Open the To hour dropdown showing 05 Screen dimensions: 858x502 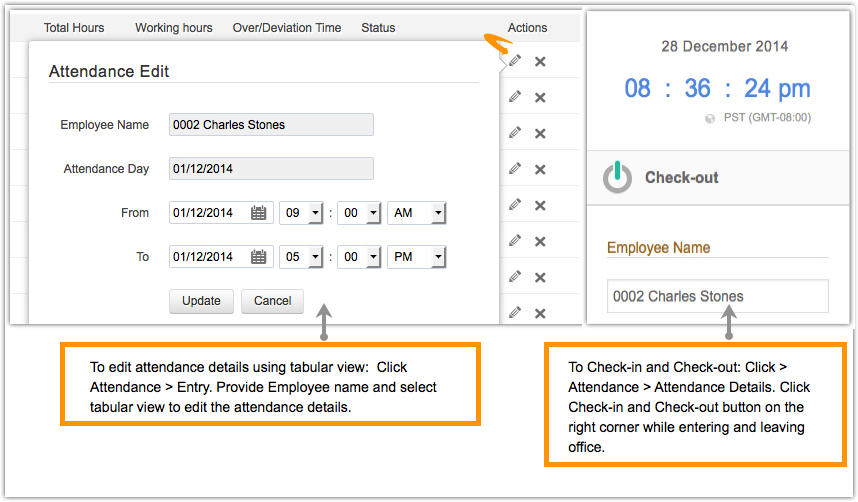pyautogui.click(x=301, y=257)
